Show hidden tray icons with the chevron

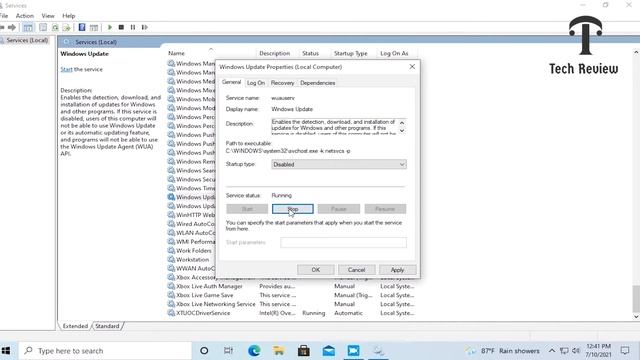[x=552, y=351]
